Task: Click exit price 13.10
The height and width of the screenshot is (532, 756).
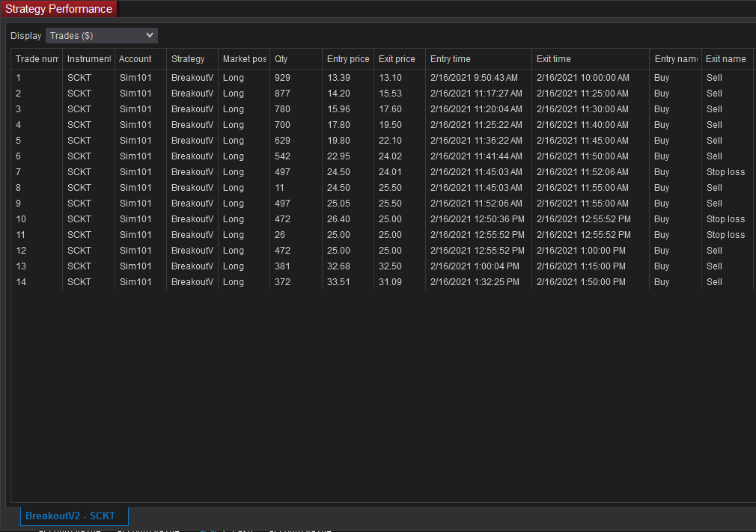Action: (x=390, y=78)
